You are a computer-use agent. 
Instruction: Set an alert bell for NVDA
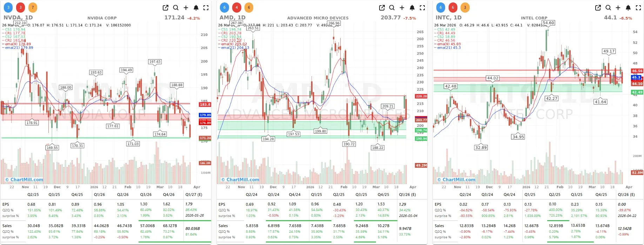point(196,8)
